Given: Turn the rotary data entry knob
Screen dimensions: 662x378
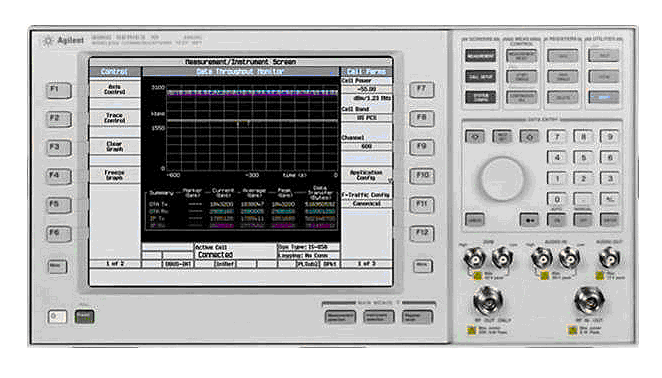Looking at the screenshot, I should [x=502, y=179].
